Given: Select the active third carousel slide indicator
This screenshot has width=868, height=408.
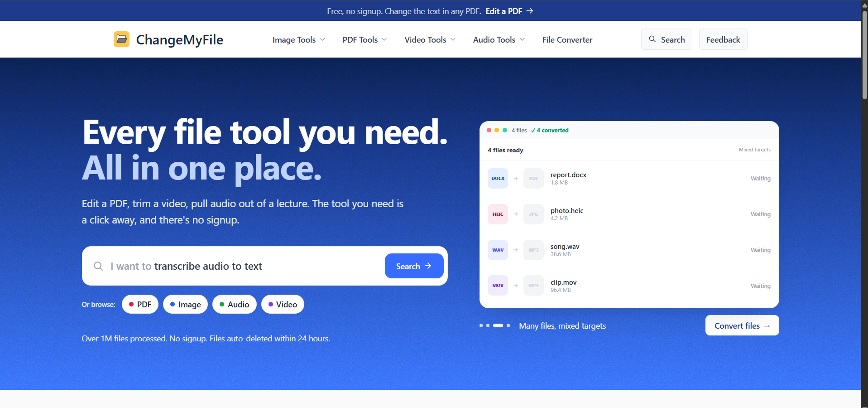Looking at the screenshot, I should point(498,325).
